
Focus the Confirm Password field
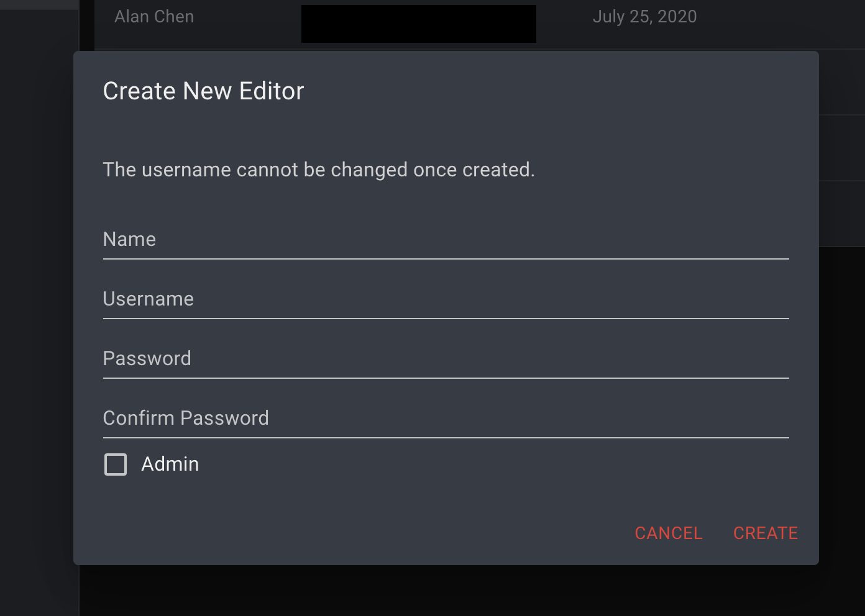coord(445,419)
